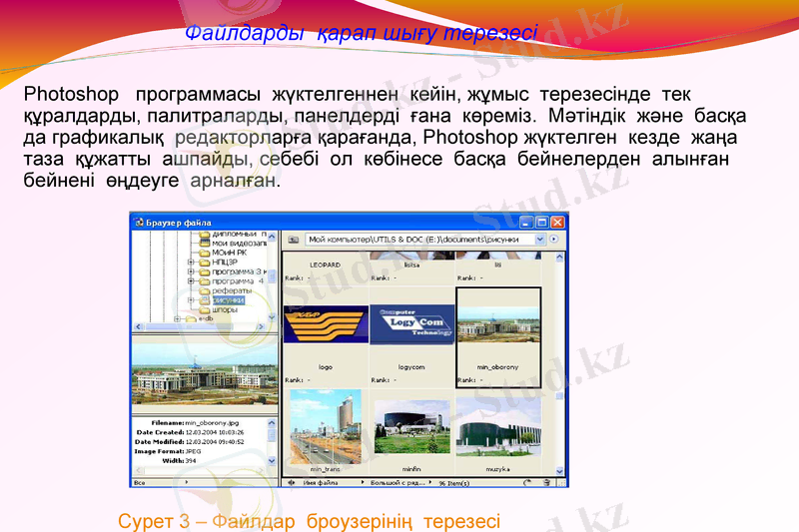
Task: Click the large preview image in left panel
Action: [x=205, y=374]
